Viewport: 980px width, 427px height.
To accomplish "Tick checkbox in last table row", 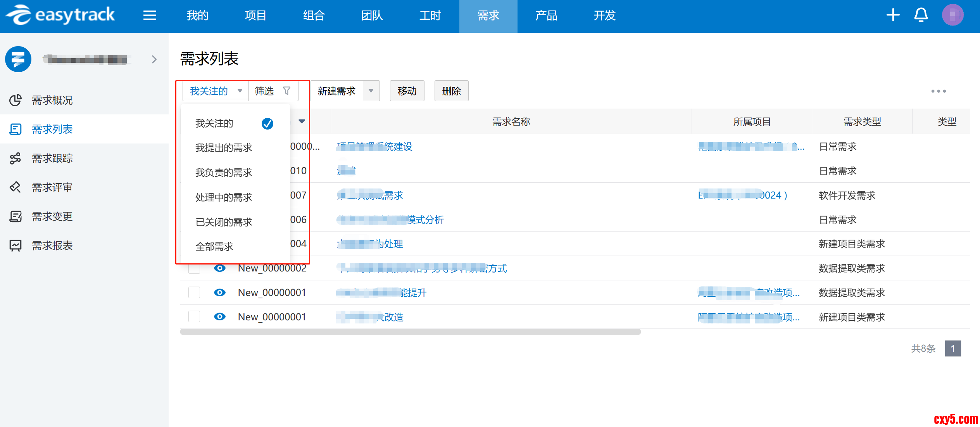I will pos(194,317).
